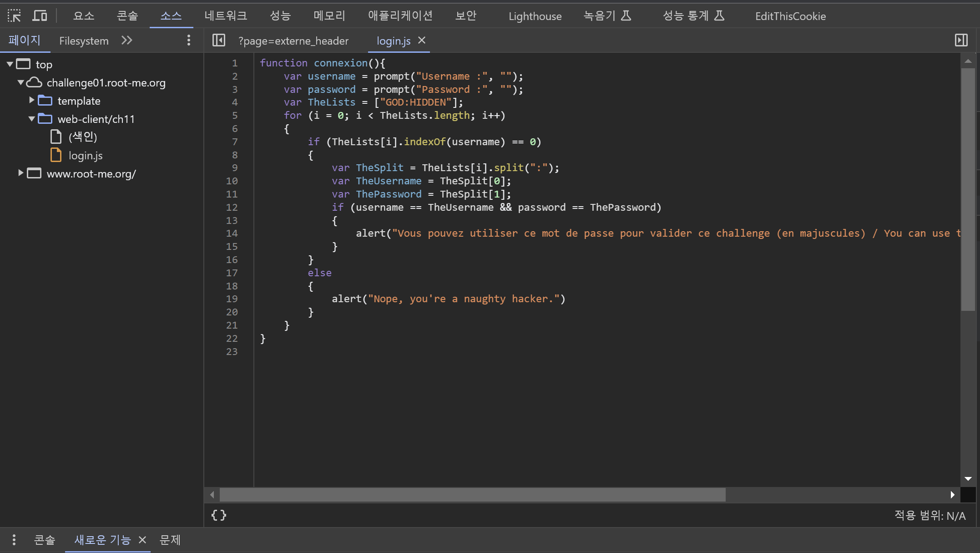This screenshot has width=980, height=553.
Task: Click the pretty print braces icon
Action: coord(219,515)
